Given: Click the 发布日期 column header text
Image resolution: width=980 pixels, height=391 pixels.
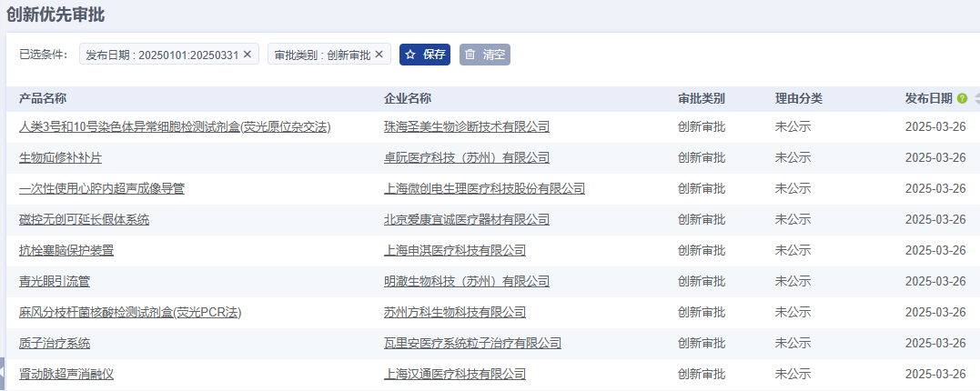Looking at the screenshot, I should pyautogui.click(x=929, y=99).
